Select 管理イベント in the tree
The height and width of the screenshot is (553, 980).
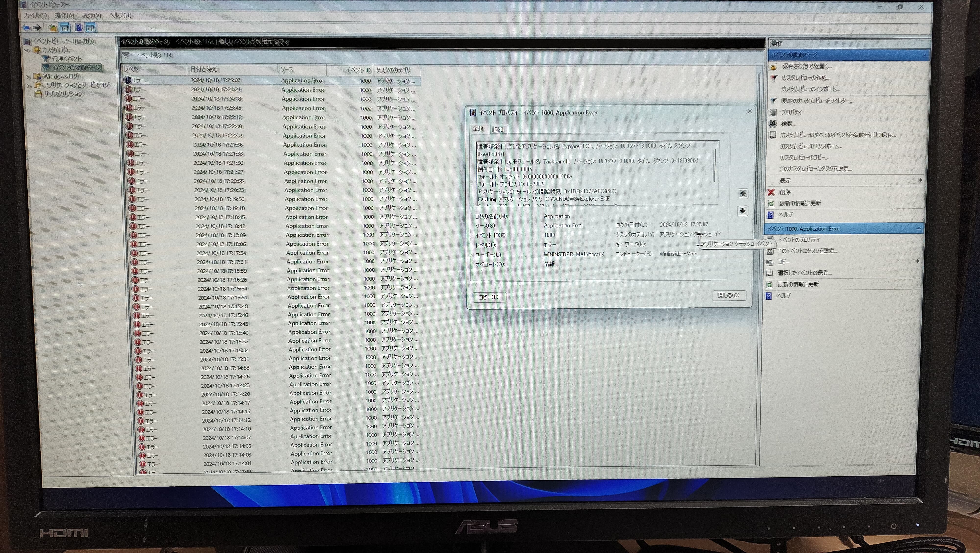pos(67,59)
